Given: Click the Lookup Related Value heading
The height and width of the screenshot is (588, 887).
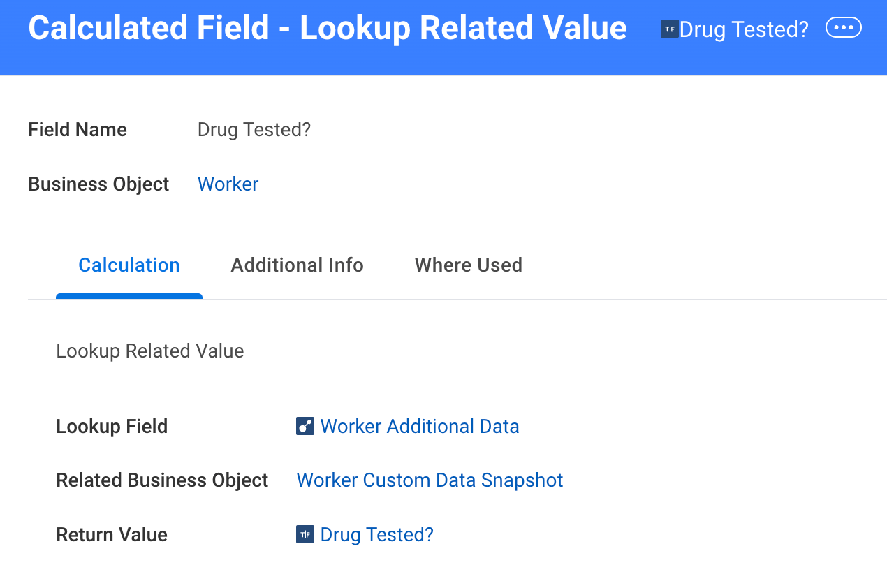Looking at the screenshot, I should [149, 351].
